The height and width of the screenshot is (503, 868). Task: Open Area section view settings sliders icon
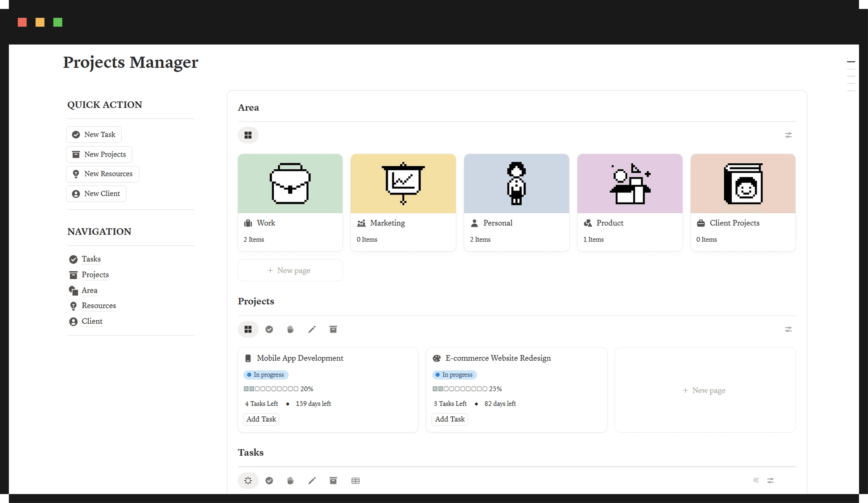pyautogui.click(x=788, y=135)
